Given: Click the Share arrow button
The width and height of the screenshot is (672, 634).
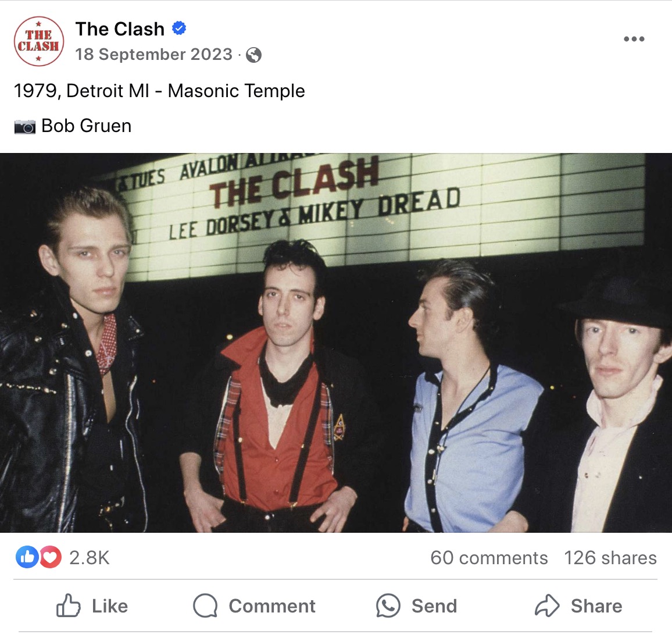Looking at the screenshot, I should 578,605.
